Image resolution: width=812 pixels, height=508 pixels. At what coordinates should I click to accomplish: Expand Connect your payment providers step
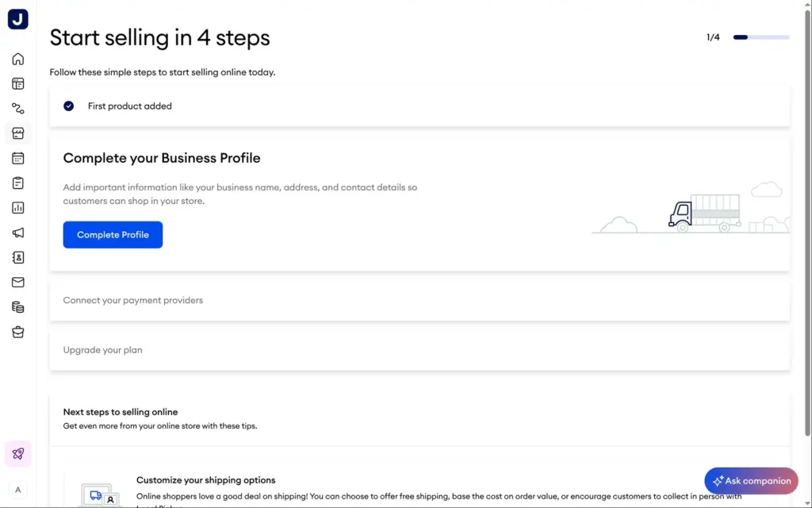(x=419, y=300)
